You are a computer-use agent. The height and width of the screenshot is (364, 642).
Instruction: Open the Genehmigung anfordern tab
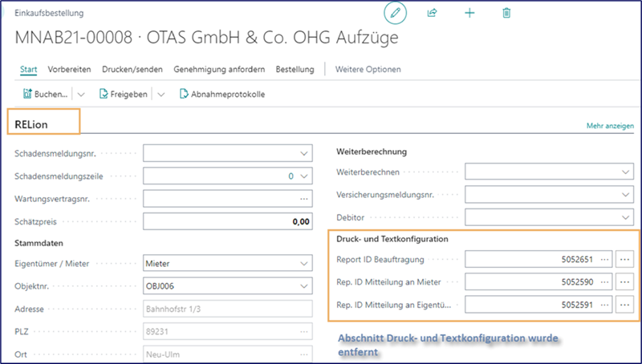(x=219, y=69)
